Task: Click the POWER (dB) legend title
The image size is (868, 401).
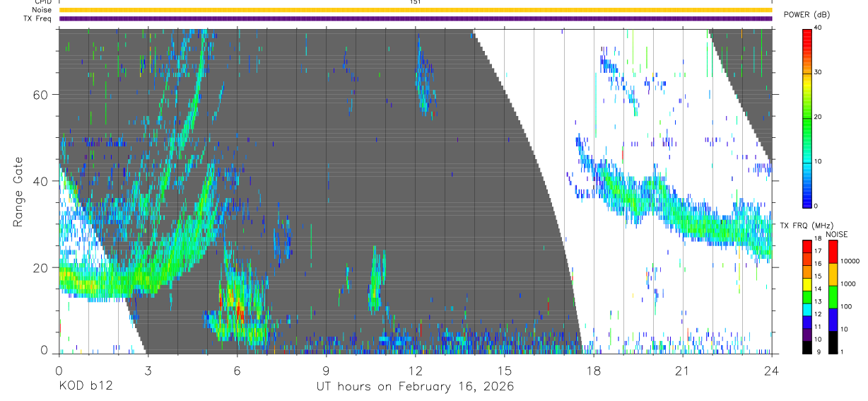Action: pos(807,14)
